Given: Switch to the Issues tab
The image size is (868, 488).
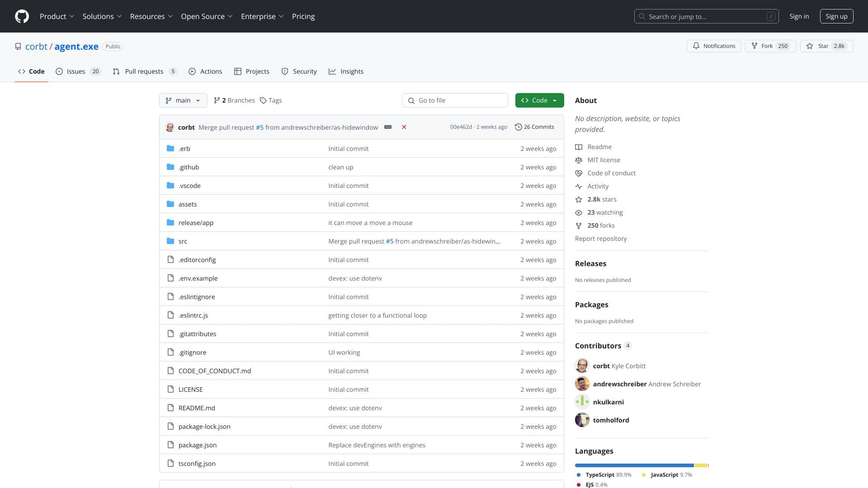Looking at the screenshot, I should [x=76, y=71].
